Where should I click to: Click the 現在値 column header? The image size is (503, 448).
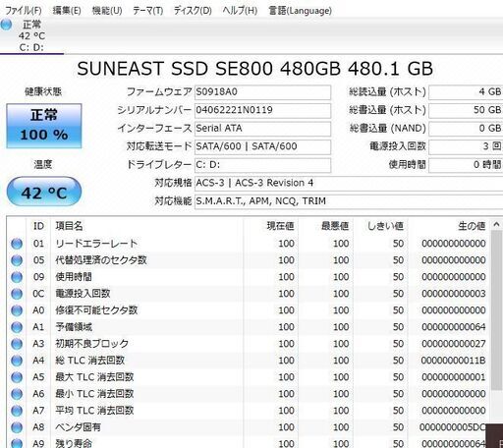271,226
